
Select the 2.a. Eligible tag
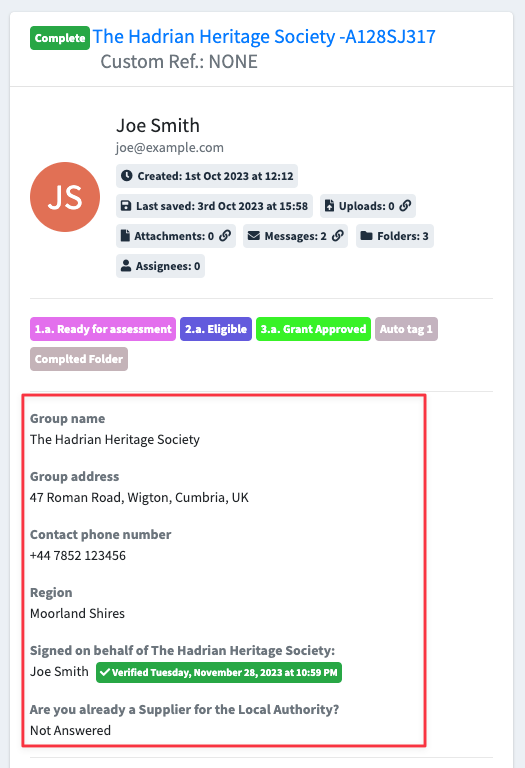pos(216,329)
